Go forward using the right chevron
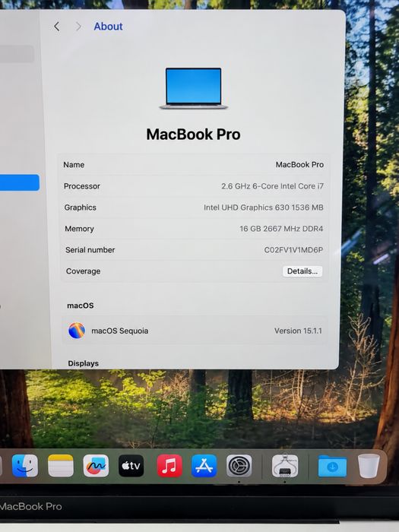This screenshot has width=399, height=532. click(x=78, y=27)
